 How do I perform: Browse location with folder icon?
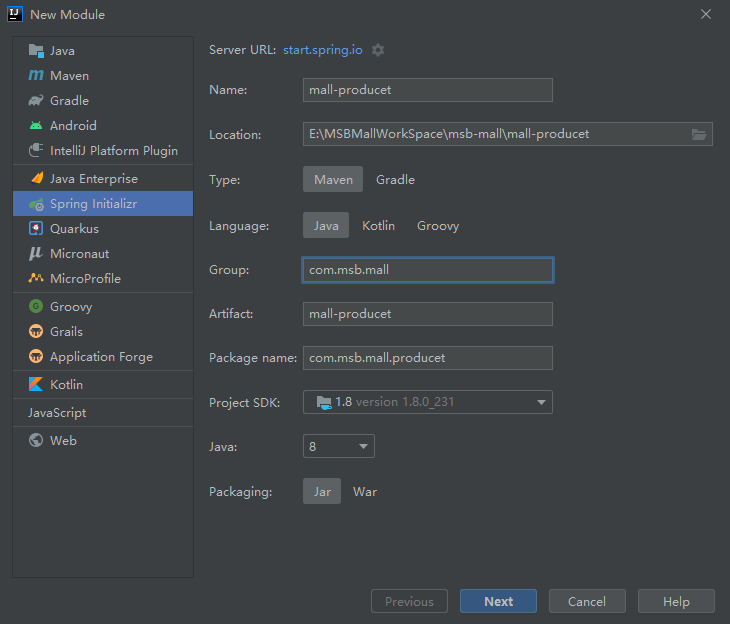(698, 135)
